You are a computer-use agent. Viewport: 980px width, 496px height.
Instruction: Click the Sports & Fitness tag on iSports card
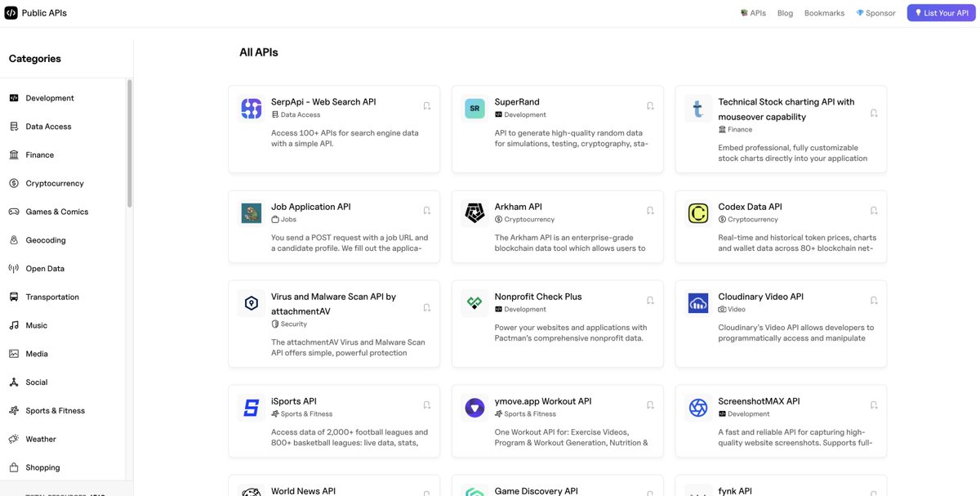point(302,413)
